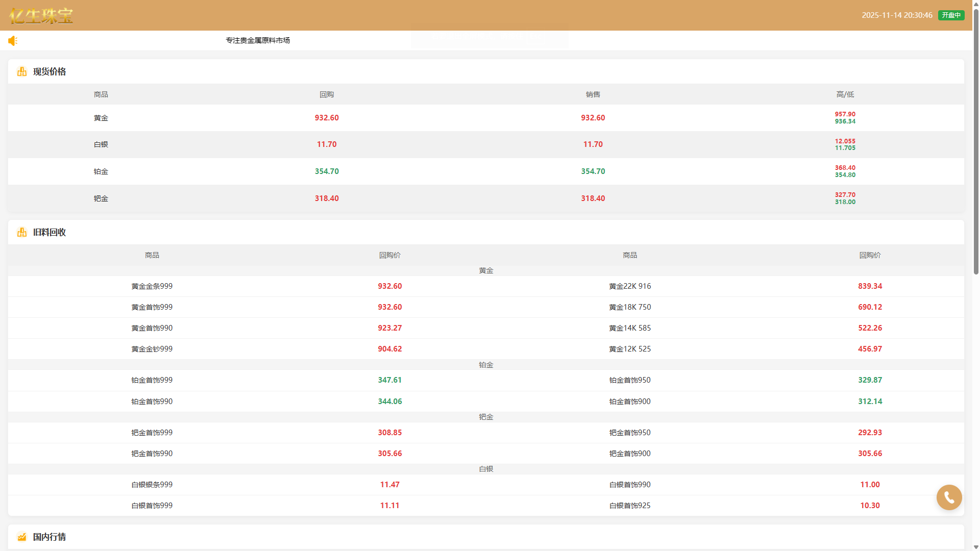Click the scrolling notice text 专注贵金属原料市场
The height and width of the screenshot is (551, 980).
[258, 40]
